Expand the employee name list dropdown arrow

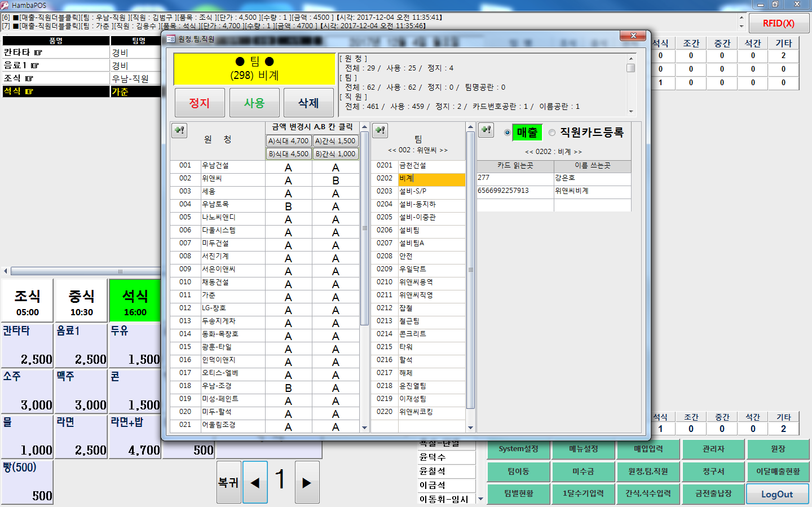point(480,499)
